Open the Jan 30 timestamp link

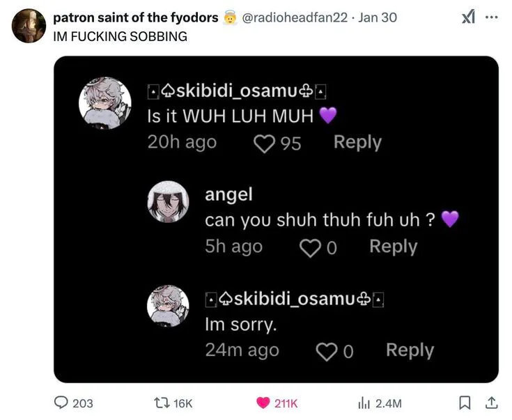(x=378, y=17)
